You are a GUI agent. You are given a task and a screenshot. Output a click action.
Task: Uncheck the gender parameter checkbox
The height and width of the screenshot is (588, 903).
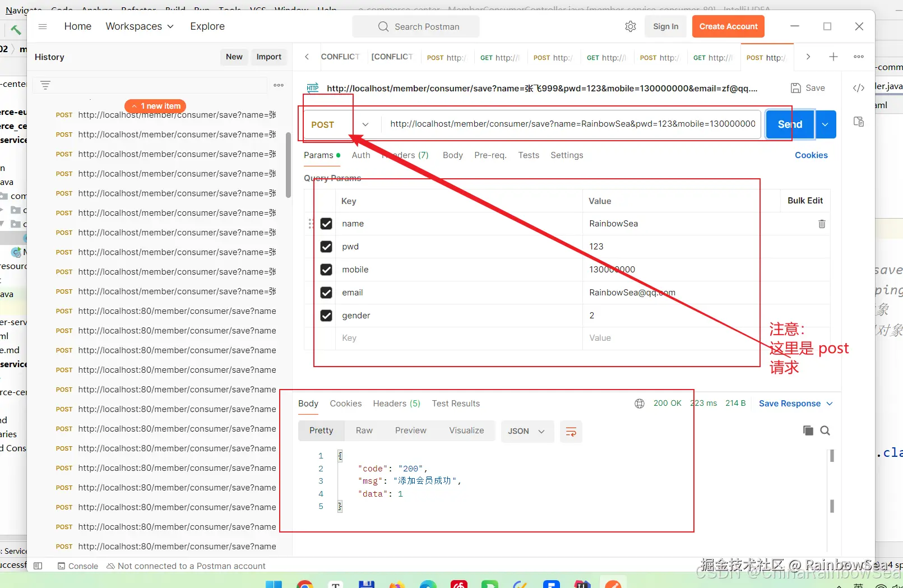(326, 316)
